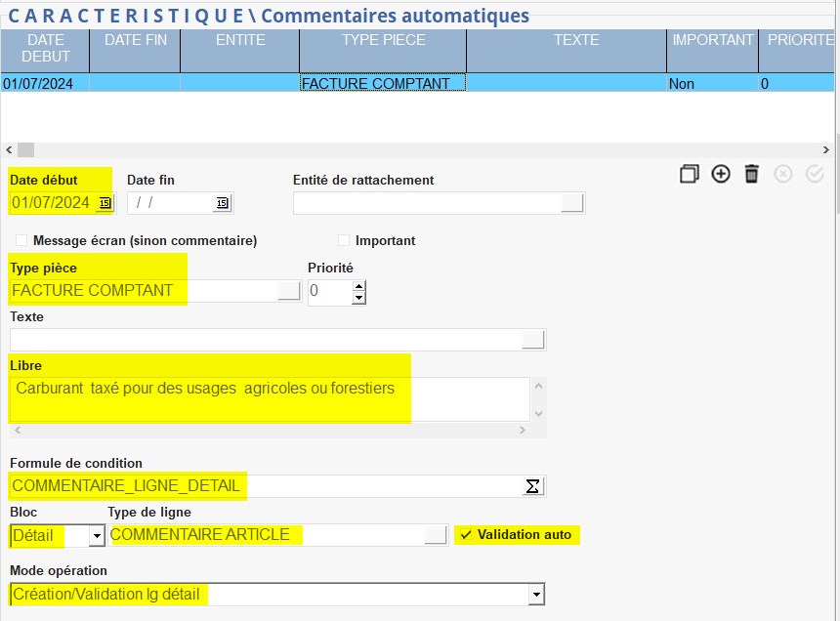Viewport: 840px width, 621px height.
Task: Open the Date fin calendar picker
Action: click(x=222, y=203)
